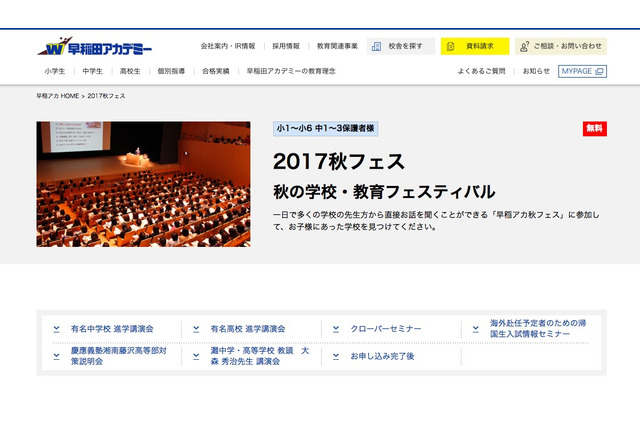
Task: Jump to クローバーセミナー section
Action: tap(386, 329)
